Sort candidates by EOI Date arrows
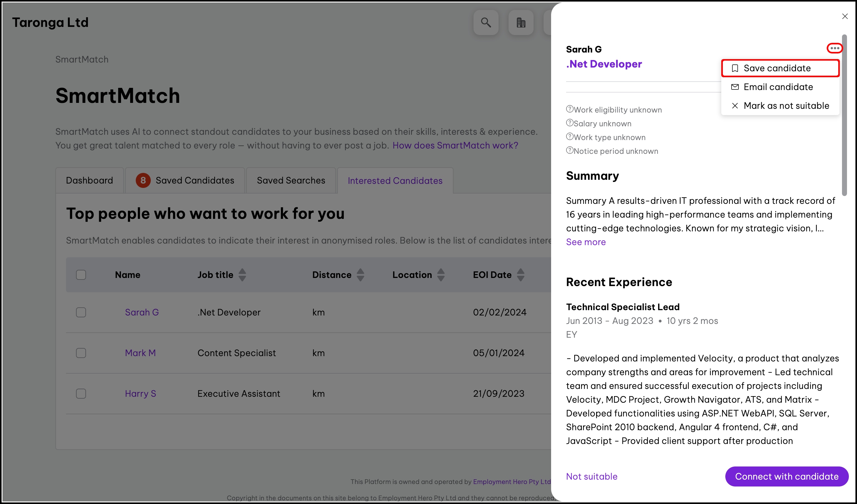This screenshot has height=504, width=857. (520, 275)
